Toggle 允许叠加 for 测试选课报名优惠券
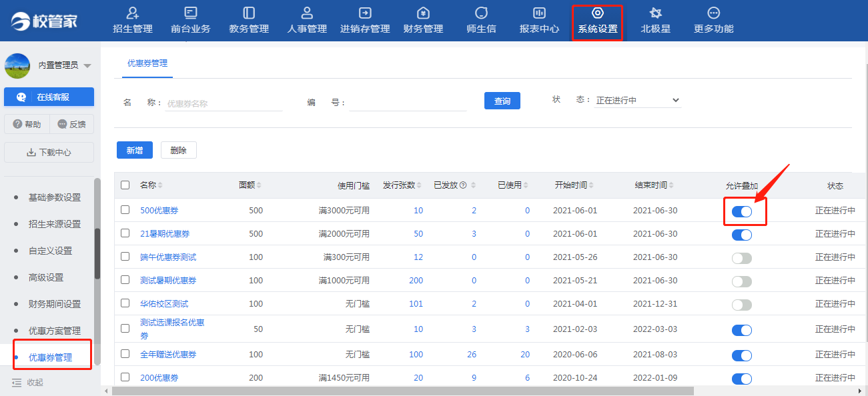 pyautogui.click(x=742, y=330)
